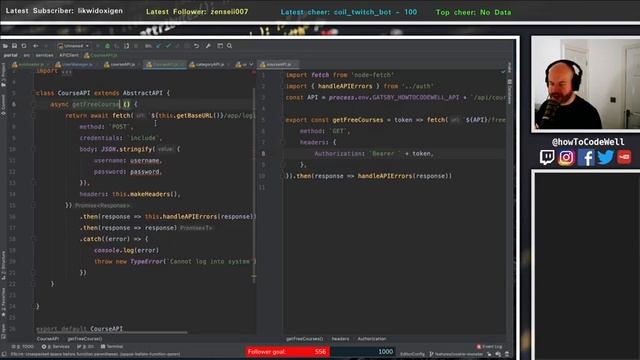Open the Git tool window button
This screenshot has width=640, height=360.
click(85, 347)
